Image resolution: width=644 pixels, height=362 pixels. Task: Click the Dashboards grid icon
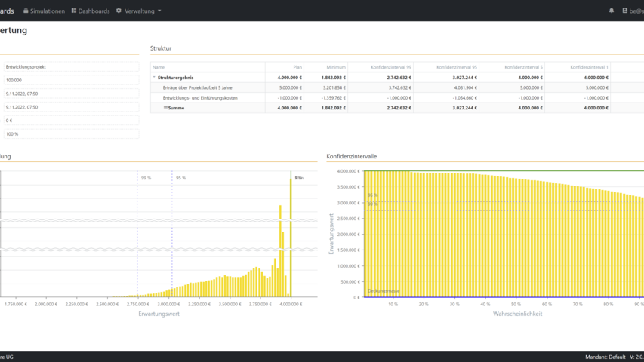pyautogui.click(x=74, y=11)
